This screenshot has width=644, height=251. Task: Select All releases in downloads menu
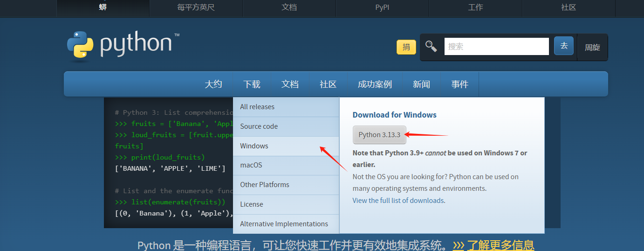click(x=286, y=107)
